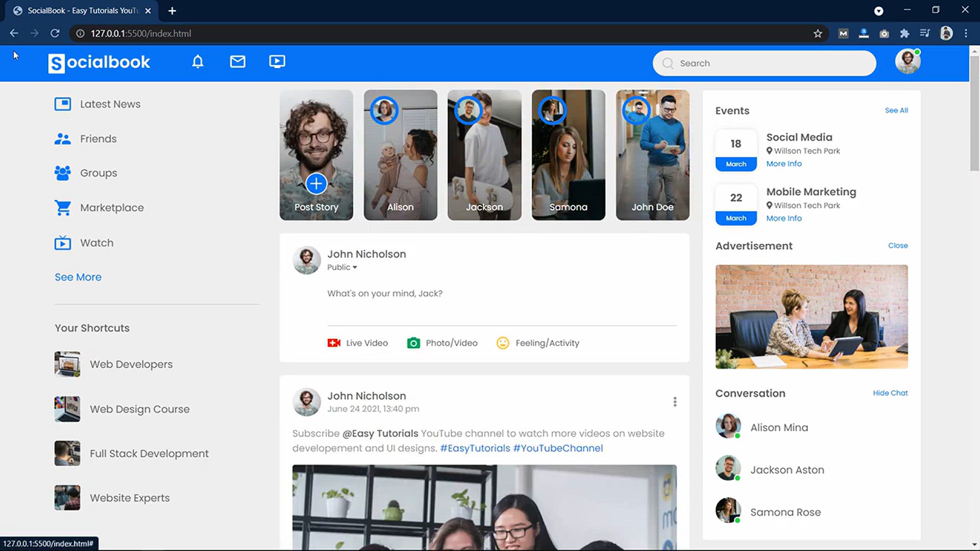Click the plus icon on Post Story
The image size is (980, 551).
(316, 184)
